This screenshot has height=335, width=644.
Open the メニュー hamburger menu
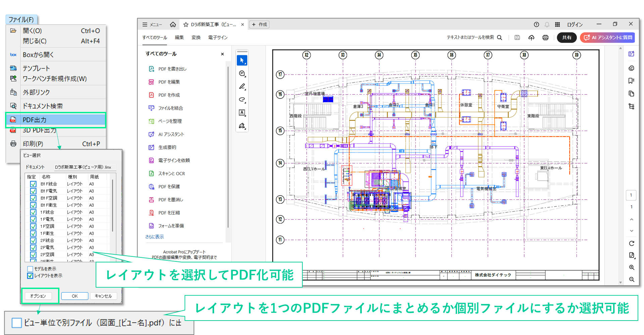tap(152, 25)
